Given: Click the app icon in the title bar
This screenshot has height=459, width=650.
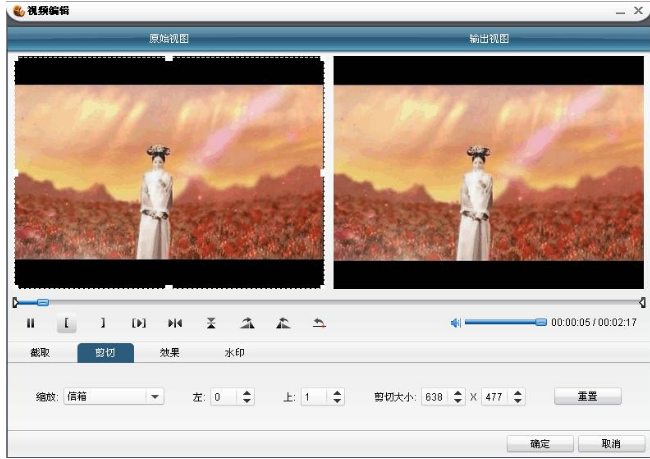Looking at the screenshot, I should 19,10.
